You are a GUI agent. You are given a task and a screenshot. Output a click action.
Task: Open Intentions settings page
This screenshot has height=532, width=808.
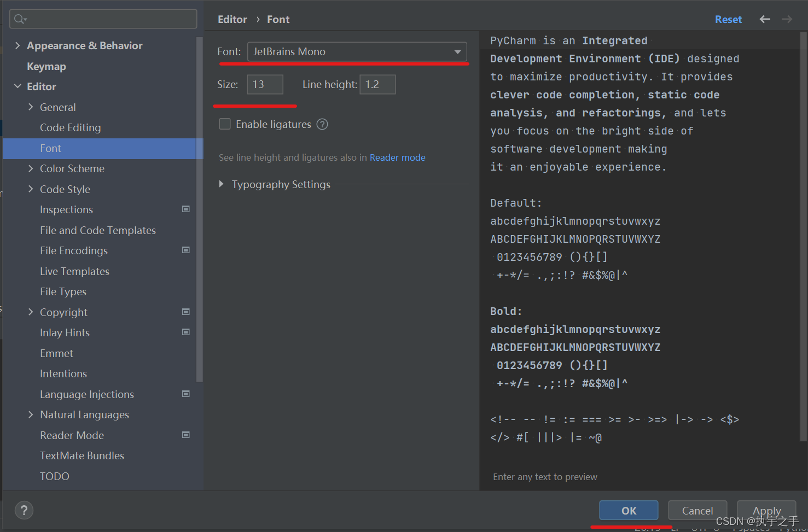[63, 373]
